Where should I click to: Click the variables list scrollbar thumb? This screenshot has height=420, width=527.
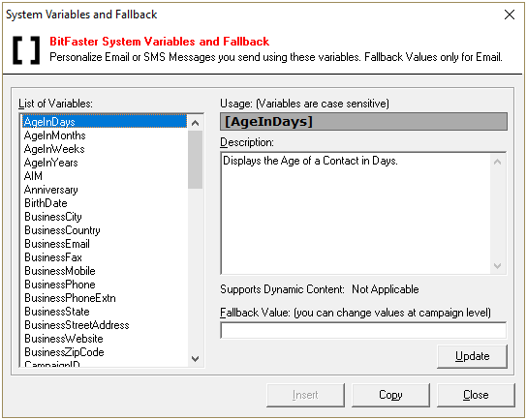coord(196,160)
